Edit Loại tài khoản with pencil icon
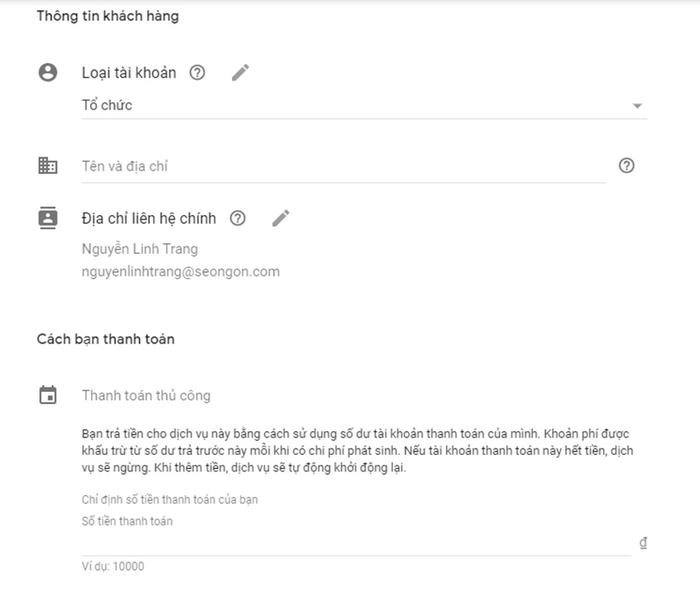Image resolution: width=700 pixels, height=607 pixels. (240, 73)
